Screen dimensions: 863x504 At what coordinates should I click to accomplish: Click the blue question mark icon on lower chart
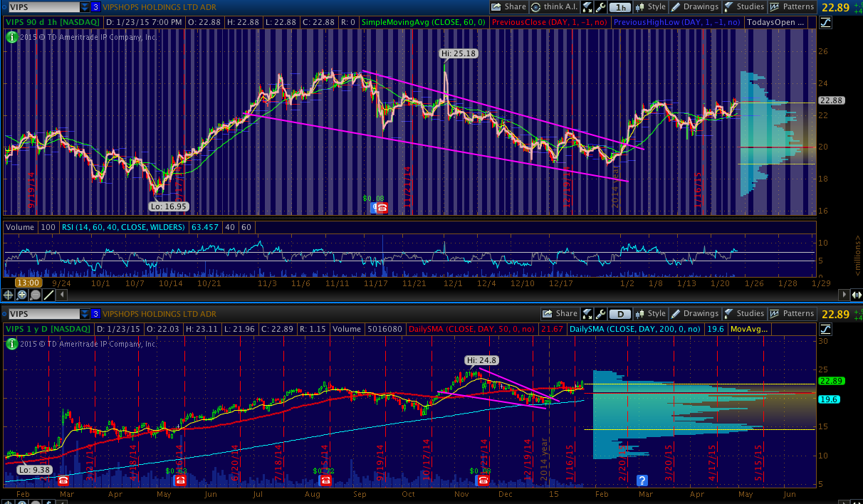pos(642,480)
